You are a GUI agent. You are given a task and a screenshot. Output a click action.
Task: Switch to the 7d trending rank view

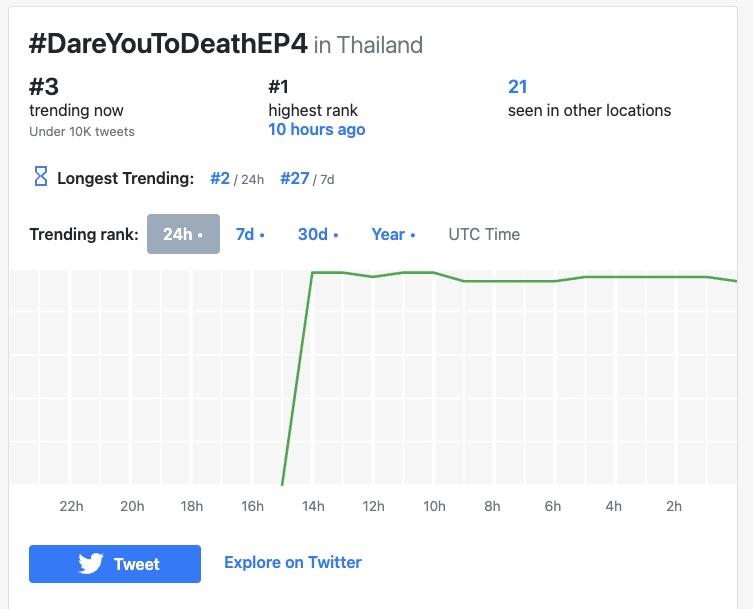249,234
